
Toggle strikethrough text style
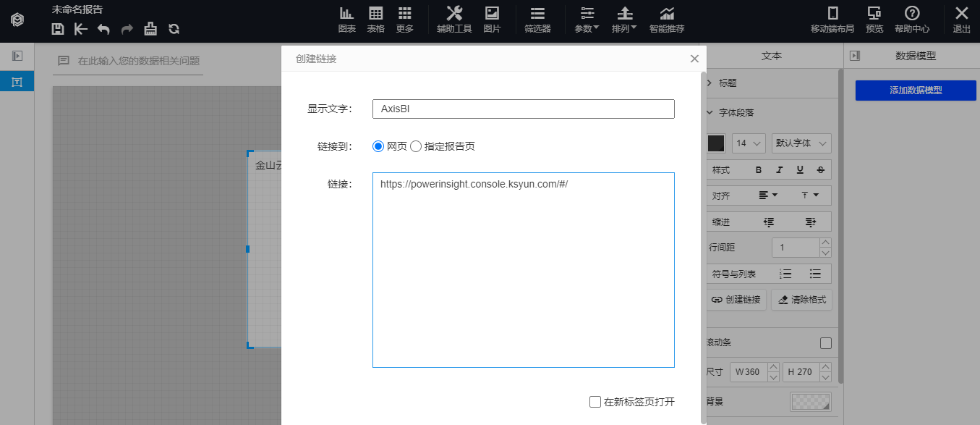[x=820, y=170]
